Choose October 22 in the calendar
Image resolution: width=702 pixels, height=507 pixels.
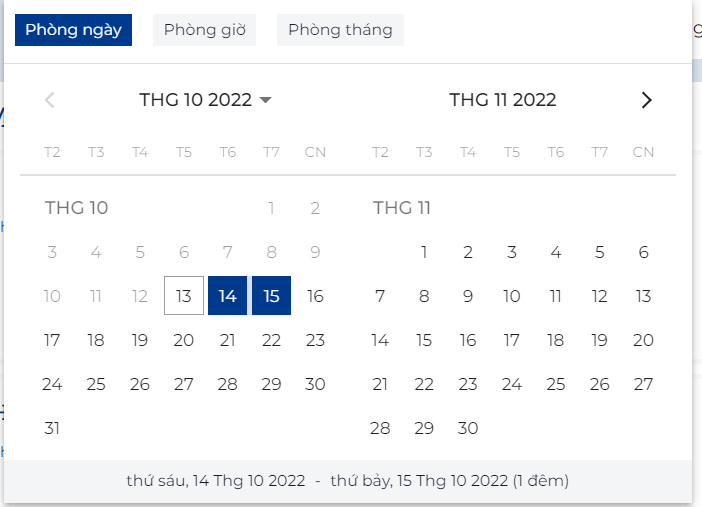click(x=271, y=340)
